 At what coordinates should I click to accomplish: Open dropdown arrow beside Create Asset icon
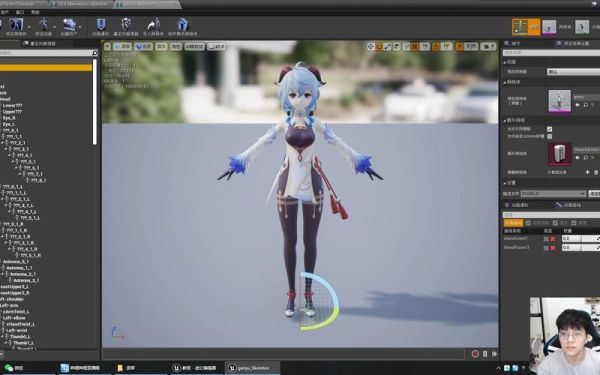click(x=80, y=27)
